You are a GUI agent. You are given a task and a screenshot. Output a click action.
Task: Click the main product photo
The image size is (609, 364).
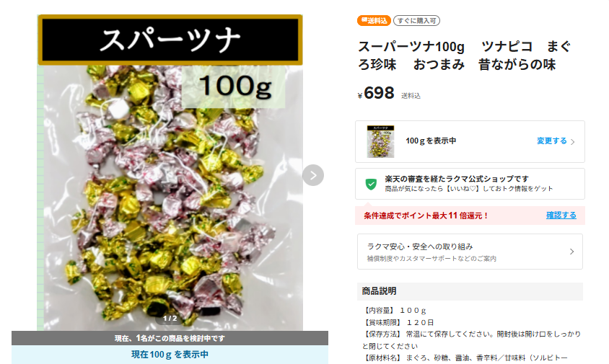pos(170,173)
